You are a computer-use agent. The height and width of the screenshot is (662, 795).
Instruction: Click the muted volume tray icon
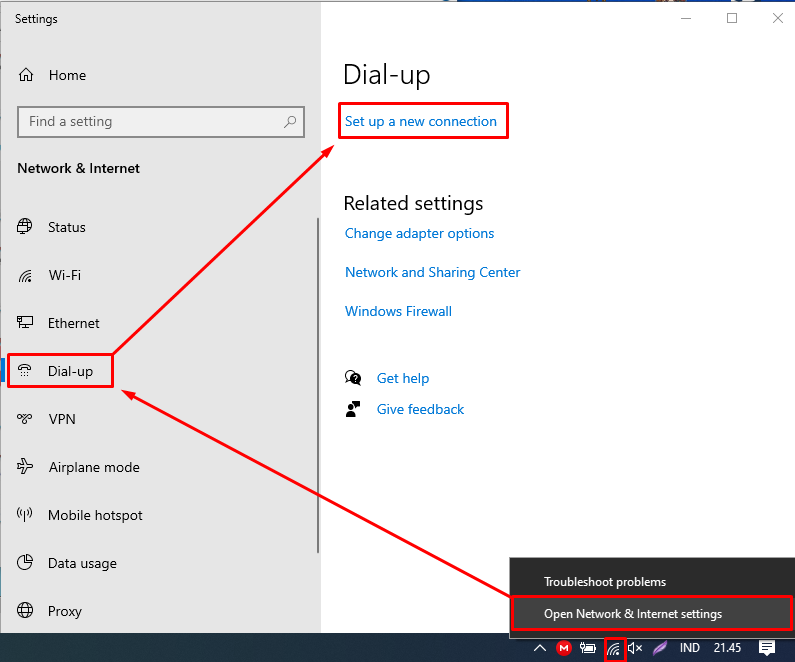click(635, 648)
